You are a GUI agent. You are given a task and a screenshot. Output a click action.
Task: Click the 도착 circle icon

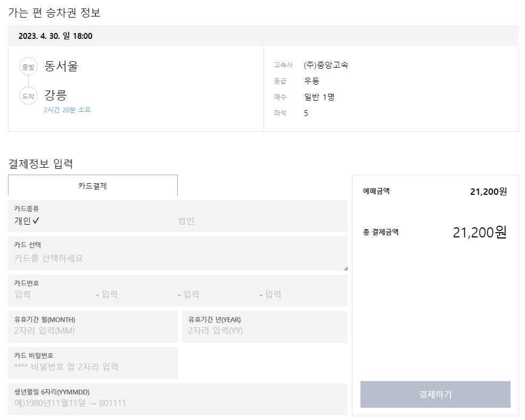coord(28,96)
